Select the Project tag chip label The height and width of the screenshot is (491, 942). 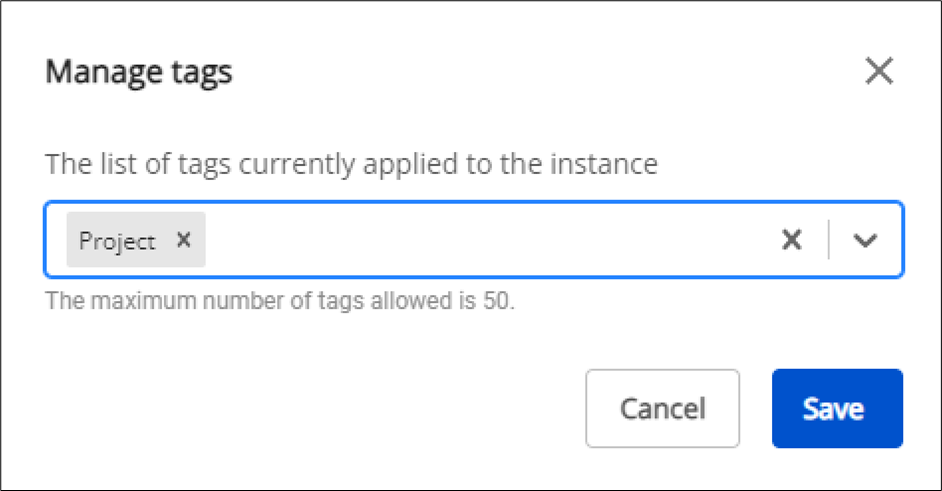click(118, 240)
